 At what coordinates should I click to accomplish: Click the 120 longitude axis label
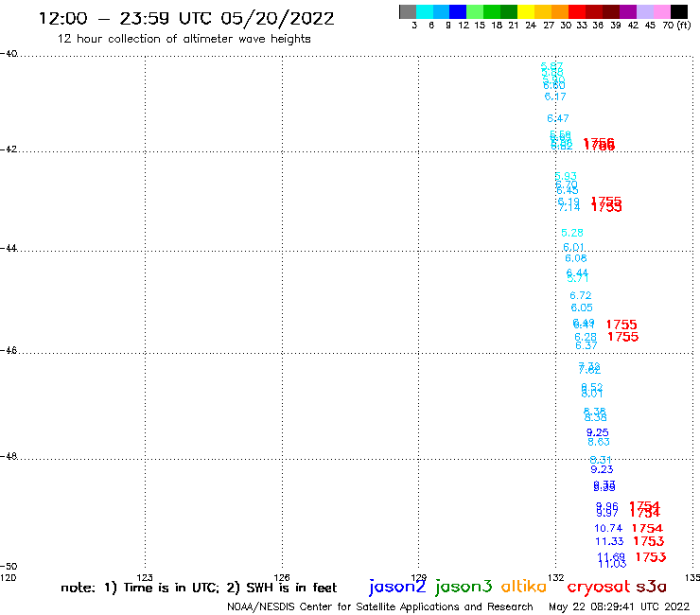click(8, 577)
